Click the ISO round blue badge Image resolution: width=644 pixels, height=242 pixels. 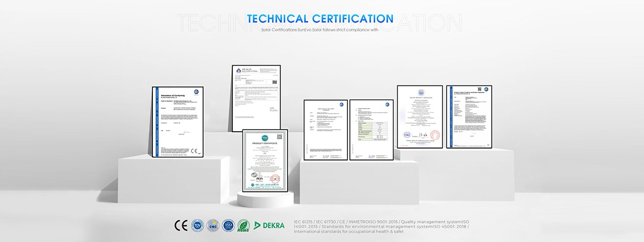(228, 225)
